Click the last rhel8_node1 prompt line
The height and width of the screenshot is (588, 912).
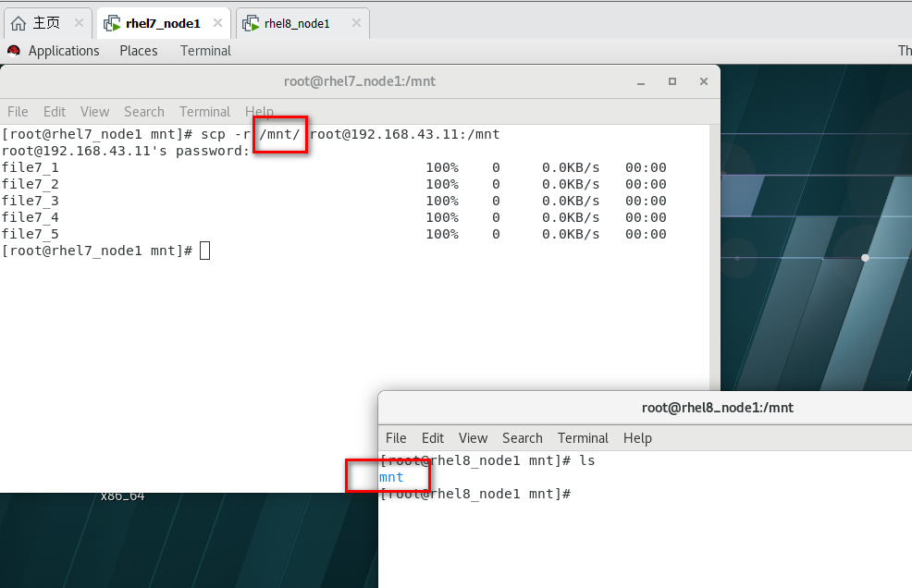coord(475,494)
